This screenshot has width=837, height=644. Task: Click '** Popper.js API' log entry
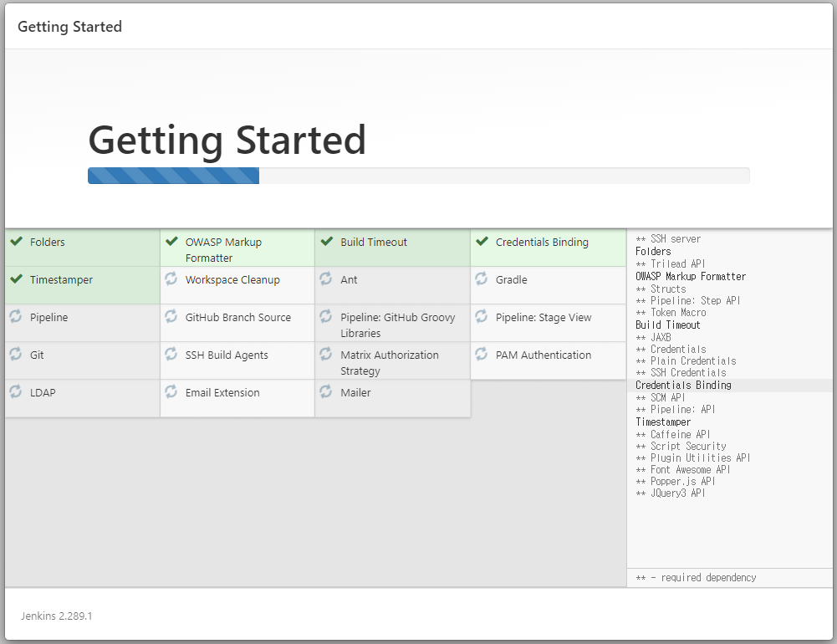tap(676, 481)
